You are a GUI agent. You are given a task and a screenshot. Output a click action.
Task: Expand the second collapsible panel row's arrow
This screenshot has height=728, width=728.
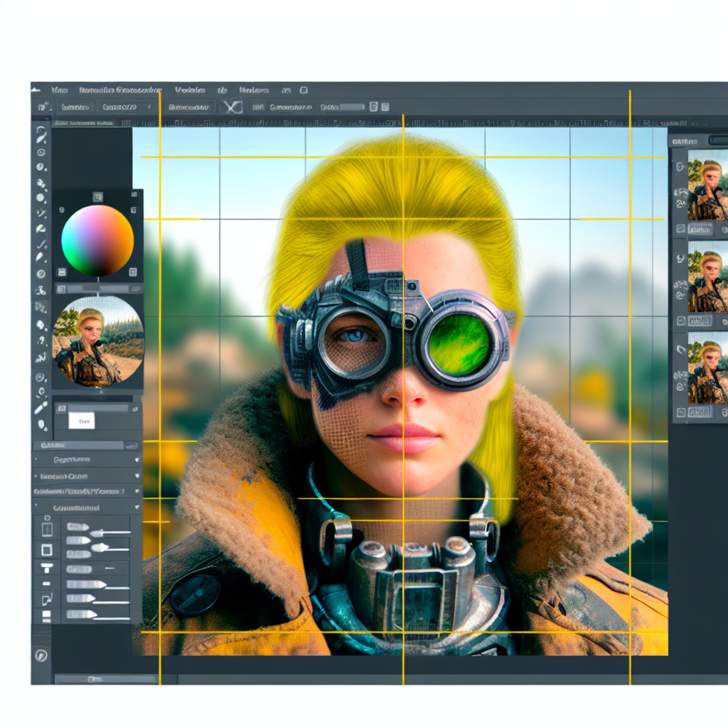136,476
